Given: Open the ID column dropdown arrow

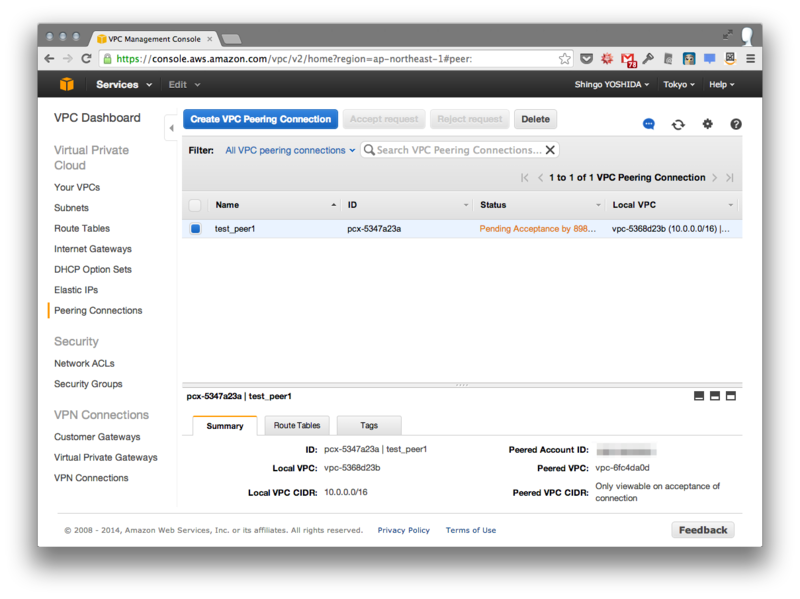Looking at the screenshot, I should pyautogui.click(x=465, y=205).
